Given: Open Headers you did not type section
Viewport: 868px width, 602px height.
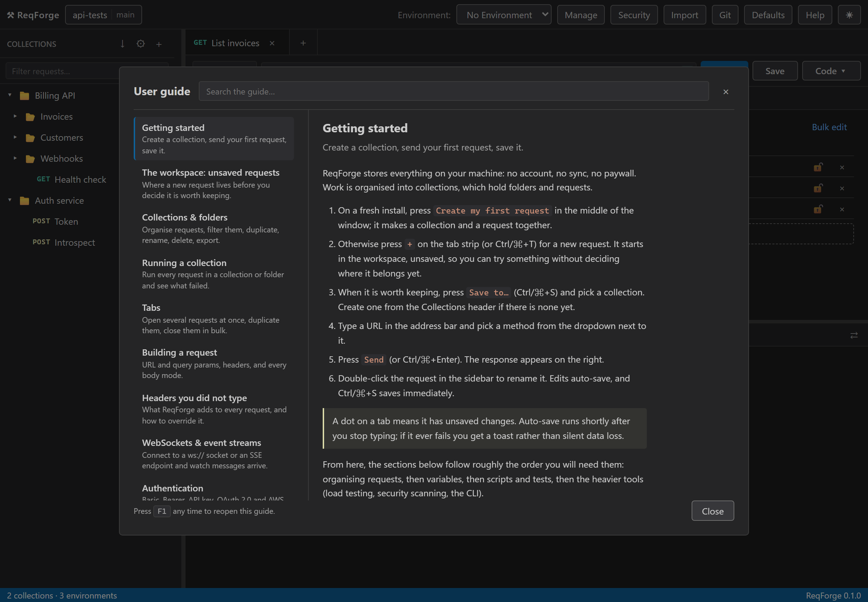Looking at the screenshot, I should 214,409.
